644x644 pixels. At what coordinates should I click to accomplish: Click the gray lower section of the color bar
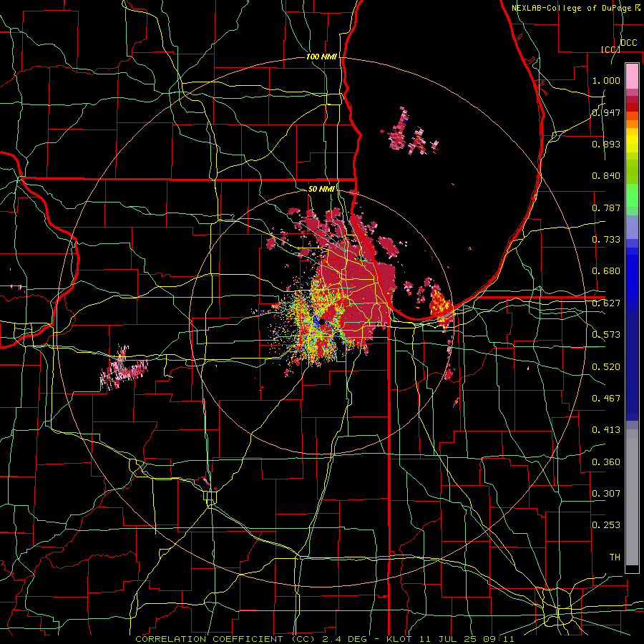(632, 497)
